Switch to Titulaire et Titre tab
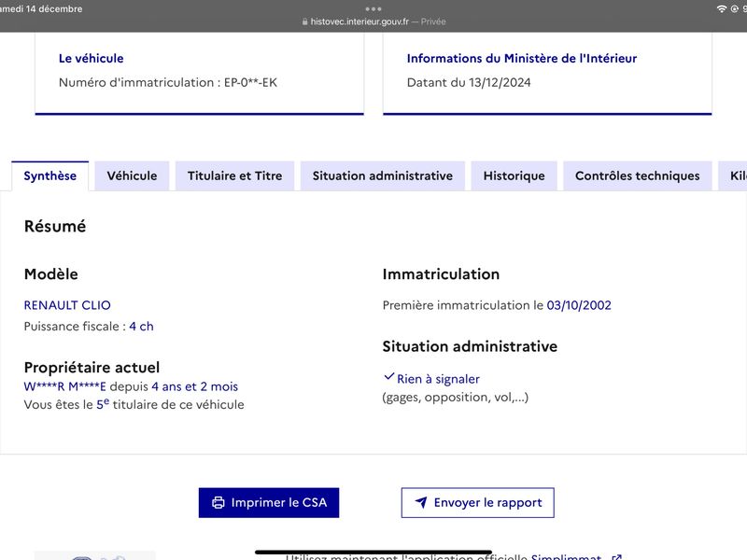The image size is (747, 560). 235,175
